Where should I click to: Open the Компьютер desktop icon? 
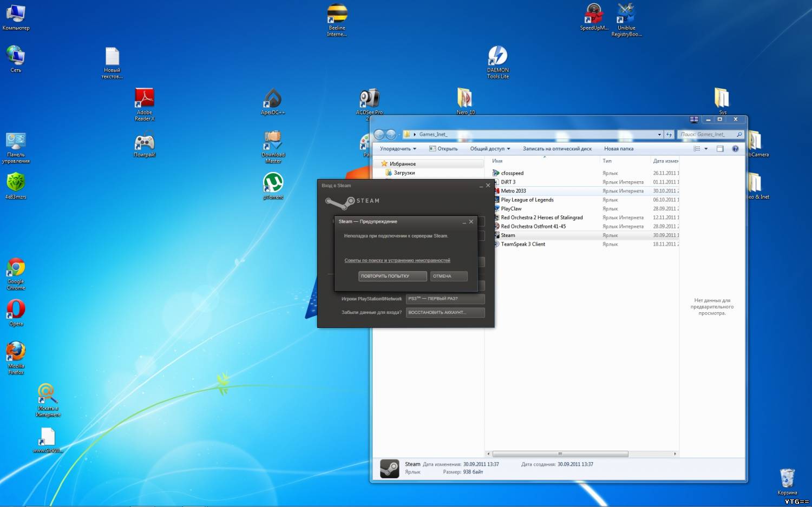pyautogui.click(x=16, y=17)
